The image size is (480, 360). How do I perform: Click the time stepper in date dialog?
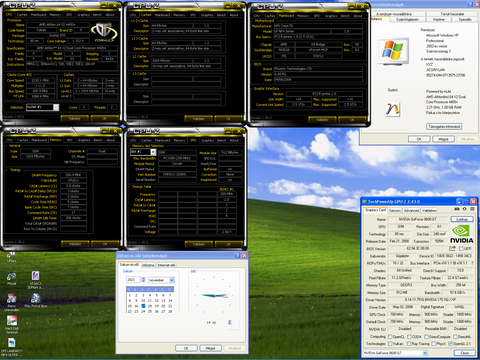[x=229, y=322]
